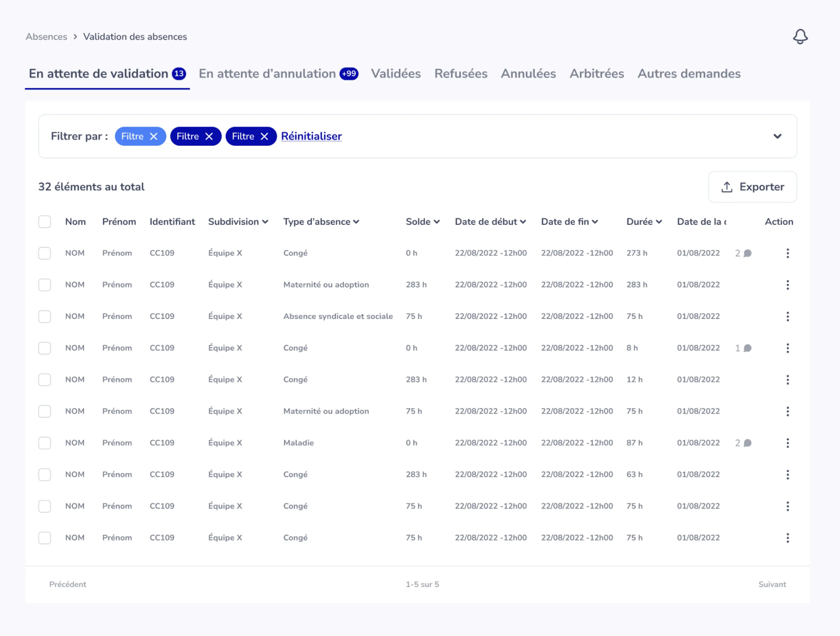
Task: Select all rows with the header checkbox
Action: coord(44,221)
